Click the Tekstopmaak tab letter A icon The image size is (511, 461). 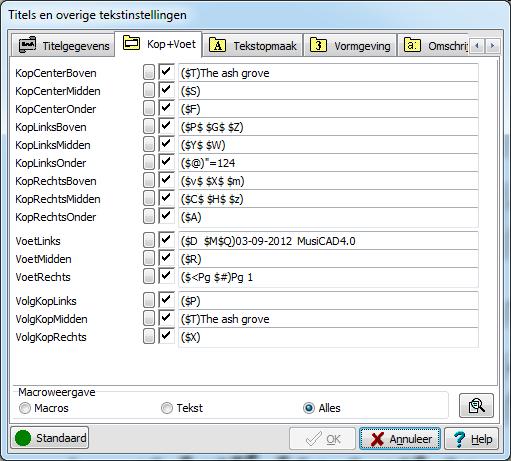coord(217,45)
